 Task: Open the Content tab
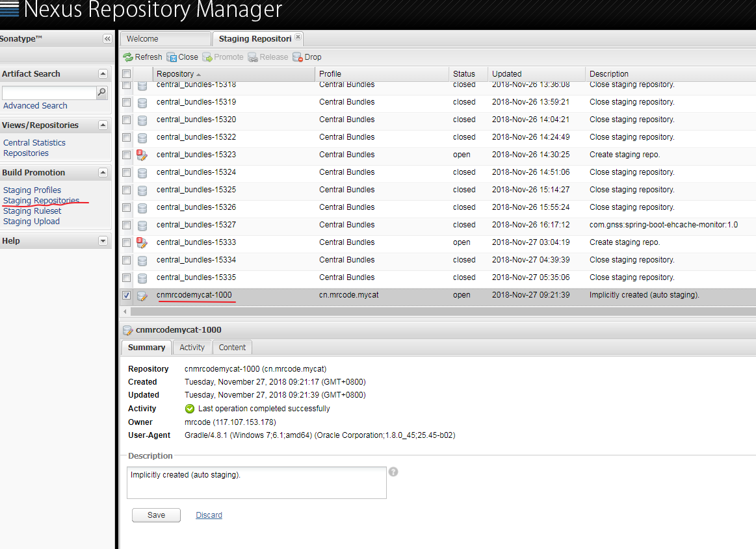click(x=232, y=348)
